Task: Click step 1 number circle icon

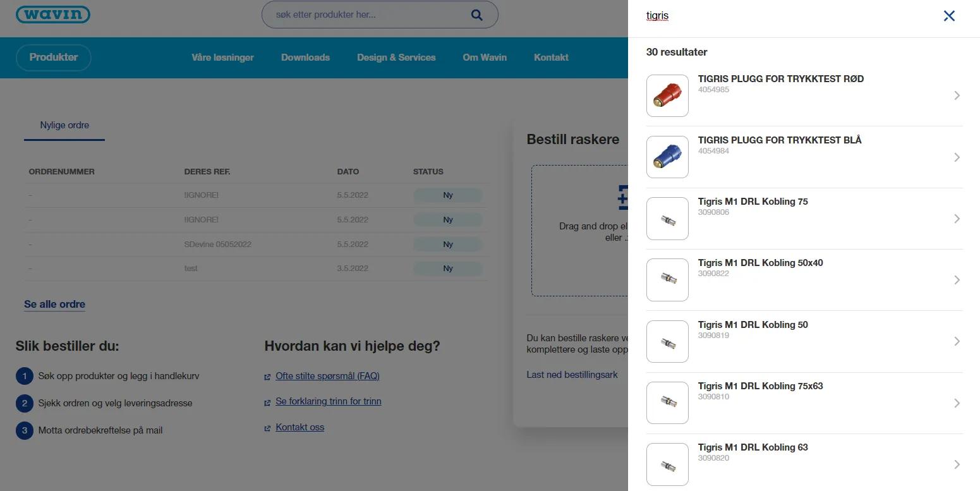Action: pos(25,377)
